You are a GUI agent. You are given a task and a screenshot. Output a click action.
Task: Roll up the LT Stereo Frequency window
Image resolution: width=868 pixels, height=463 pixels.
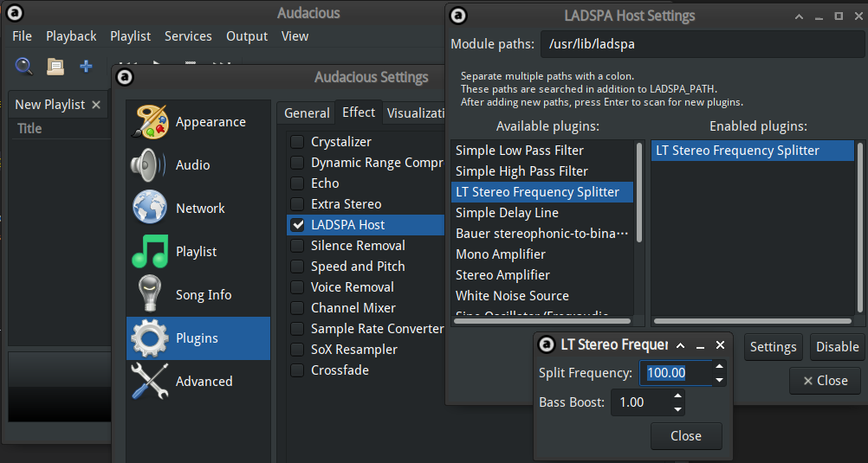tap(680, 345)
